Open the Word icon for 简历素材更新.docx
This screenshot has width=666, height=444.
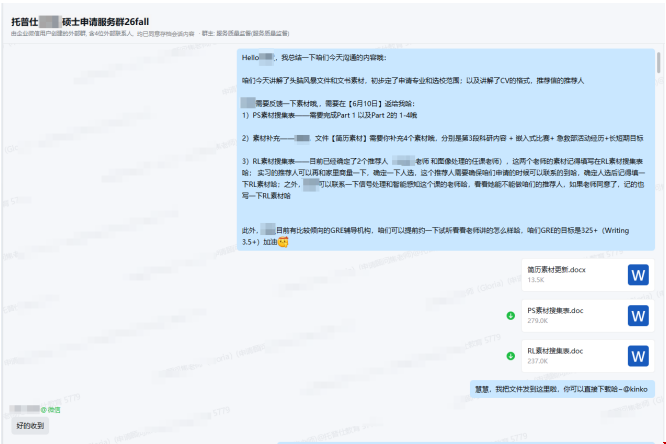(x=638, y=274)
